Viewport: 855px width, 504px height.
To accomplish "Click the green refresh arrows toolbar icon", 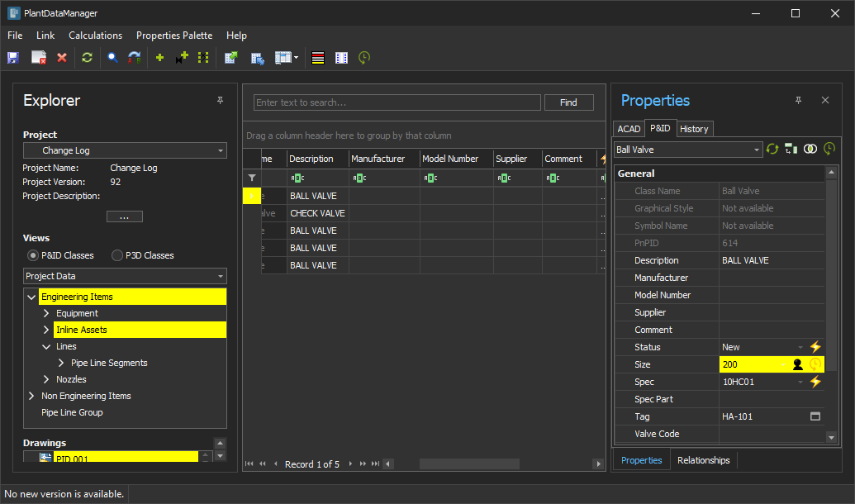I will pos(87,58).
